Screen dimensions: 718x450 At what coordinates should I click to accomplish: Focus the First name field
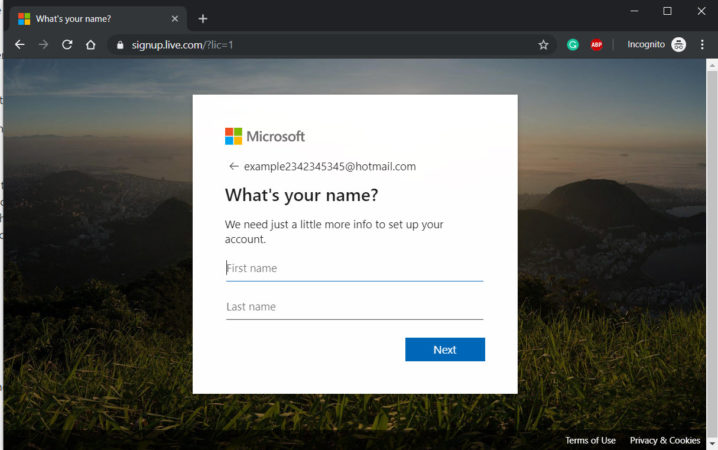point(354,268)
